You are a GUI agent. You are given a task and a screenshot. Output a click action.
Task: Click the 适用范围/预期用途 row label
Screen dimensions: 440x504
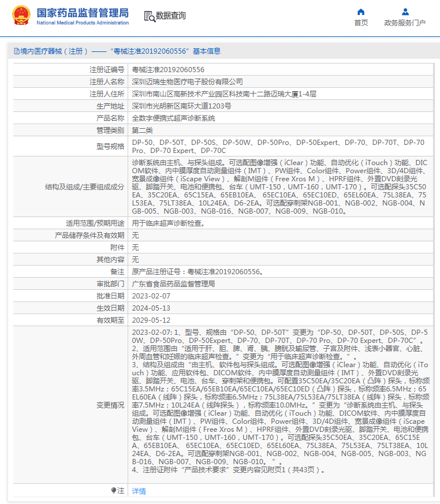[95, 223]
